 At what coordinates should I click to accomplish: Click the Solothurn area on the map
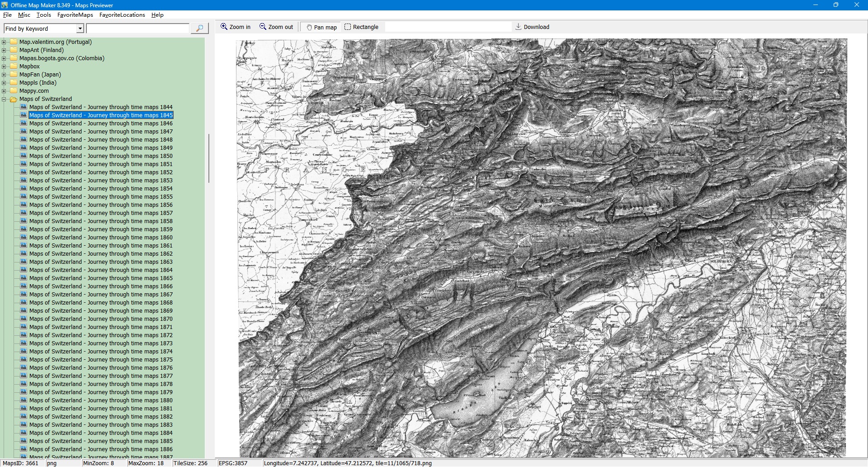(x=720, y=262)
